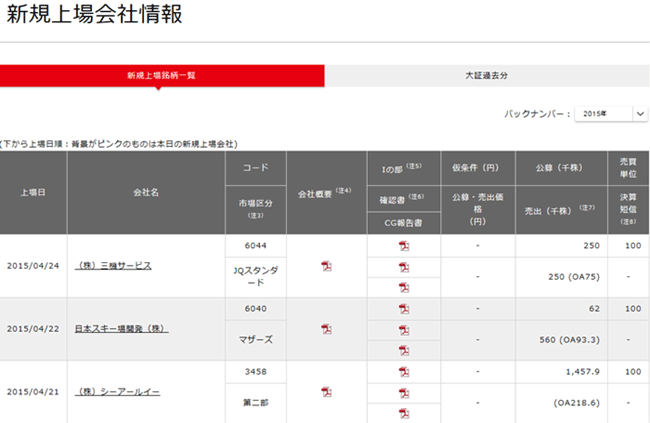Viewport: 650px width, 423px height.
Task: Open company overview PDF for 三機サービス
Action: [326, 266]
